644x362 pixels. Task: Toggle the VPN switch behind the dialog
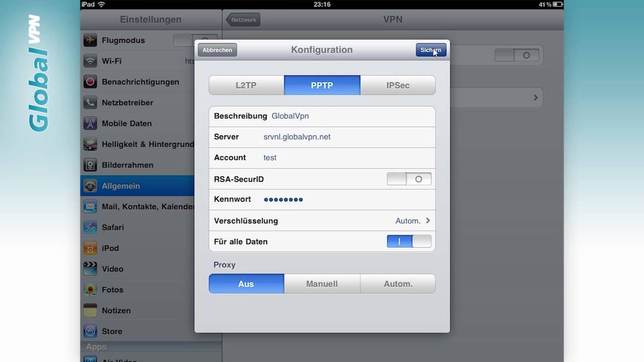pyautogui.click(x=517, y=55)
